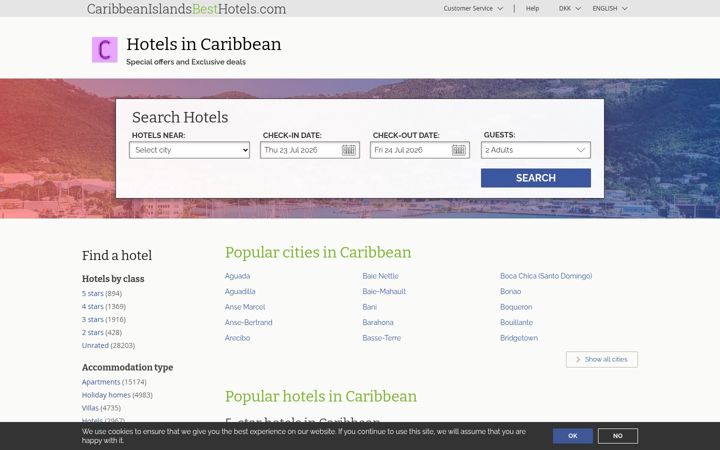
Task: Open the check-out date calendar icon
Action: click(459, 150)
